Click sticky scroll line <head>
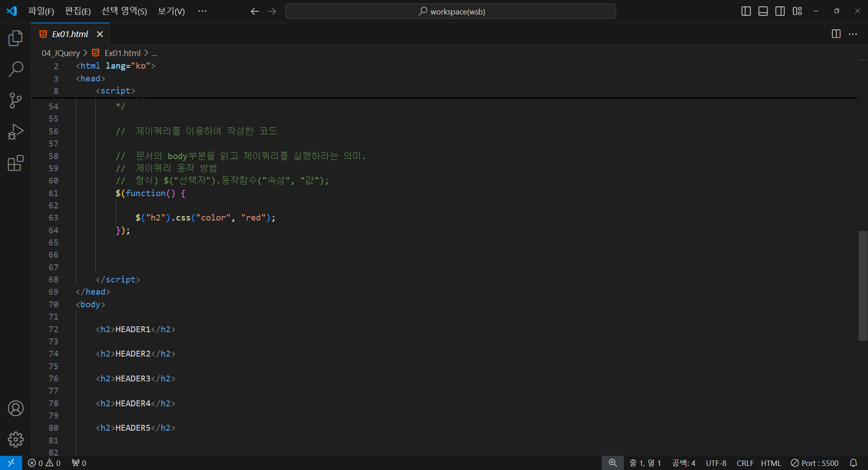 pyautogui.click(x=90, y=79)
